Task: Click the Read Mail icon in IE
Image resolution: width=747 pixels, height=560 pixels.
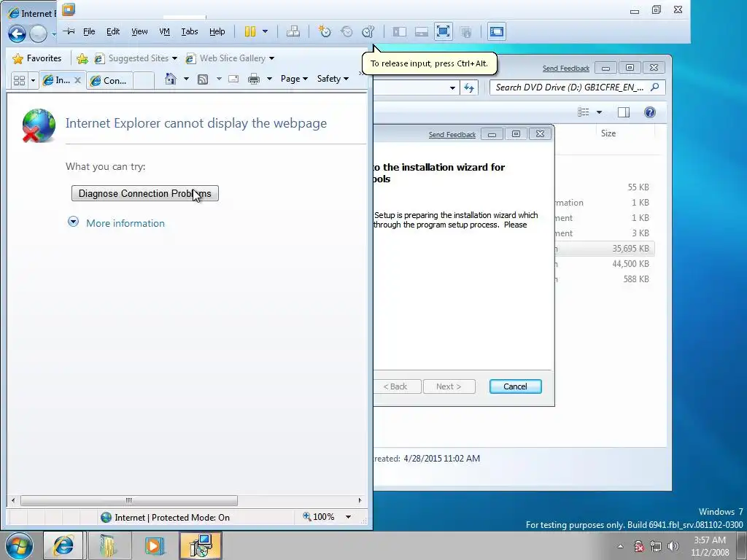Action: (233, 79)
